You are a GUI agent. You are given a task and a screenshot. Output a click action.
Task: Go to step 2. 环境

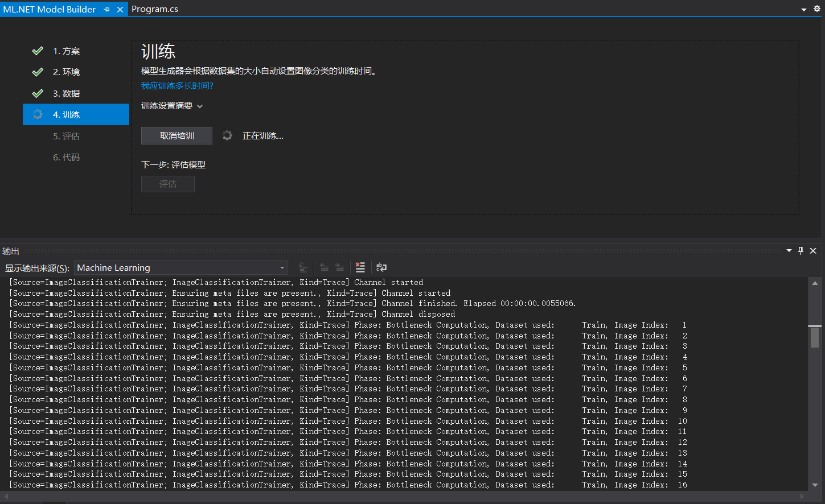(x=66, y=72)
